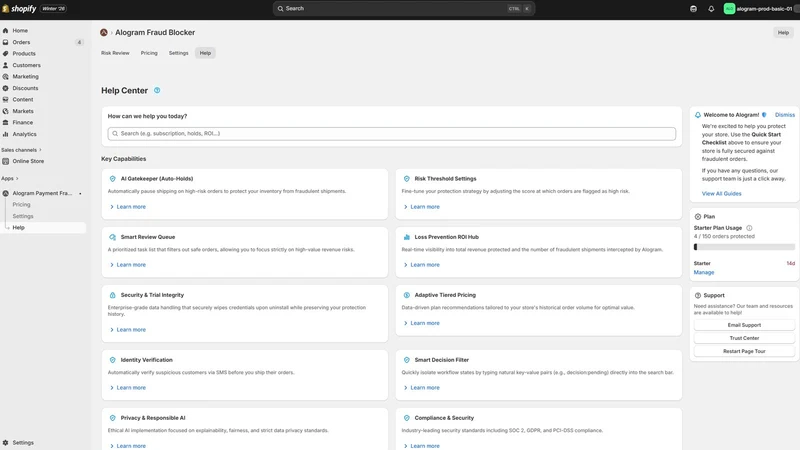Screen dimensions: 800x450
Task: Click the Help Center info icon
Action: 157,90
